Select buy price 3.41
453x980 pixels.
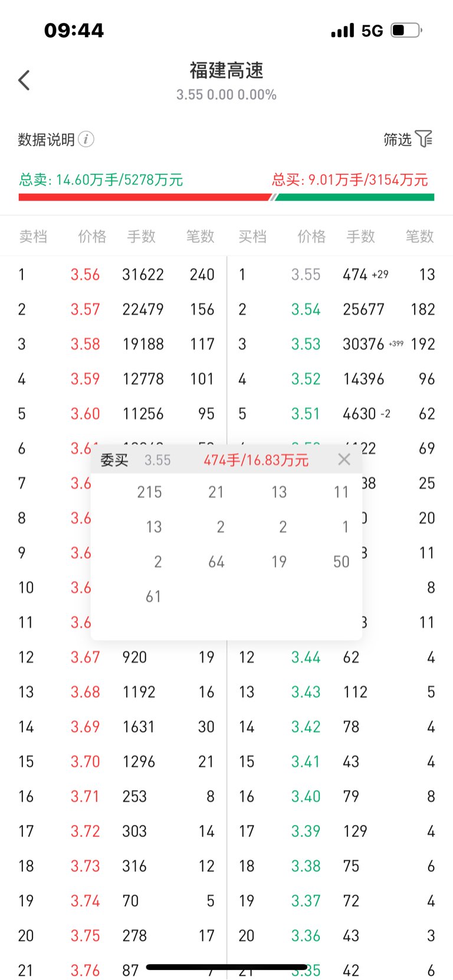pos(306,762)
